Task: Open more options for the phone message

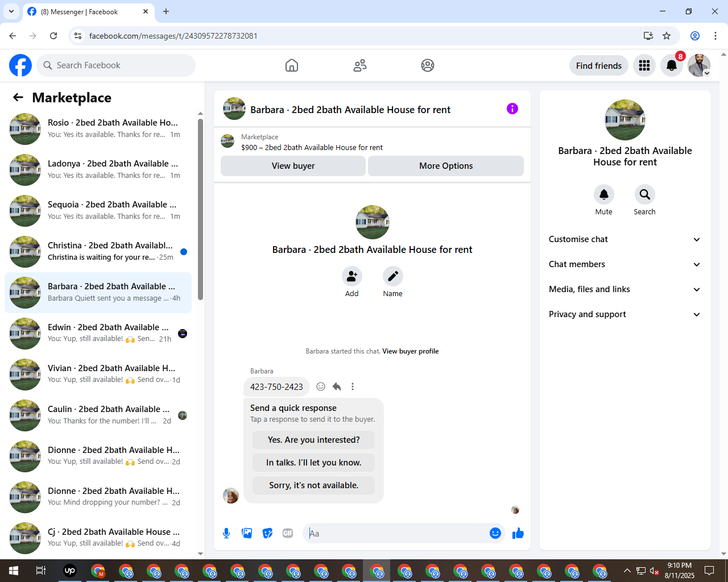Action: click(353, 386)
